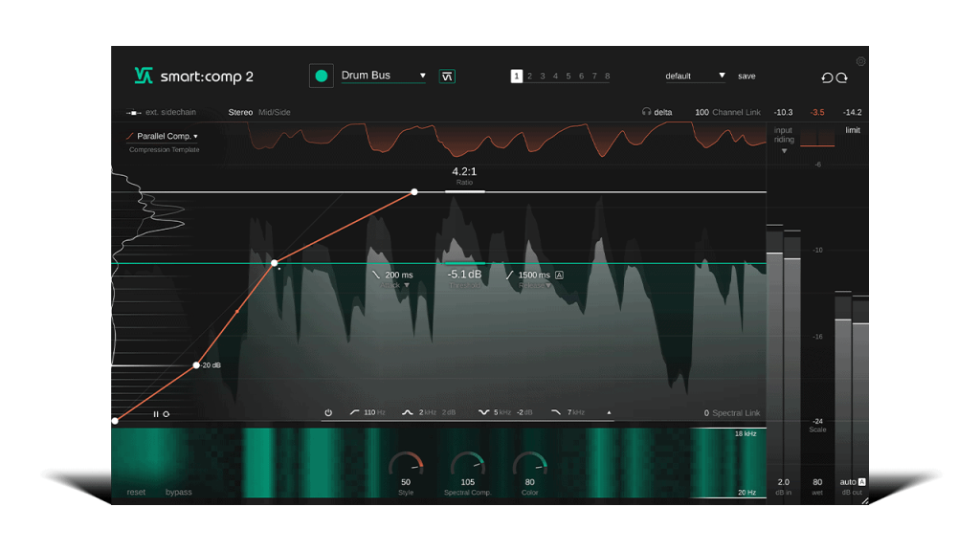Screen dimensions: 980x551
Task: Click the 18 kHz upper frequency limit
Action: [x=746, y=433]
